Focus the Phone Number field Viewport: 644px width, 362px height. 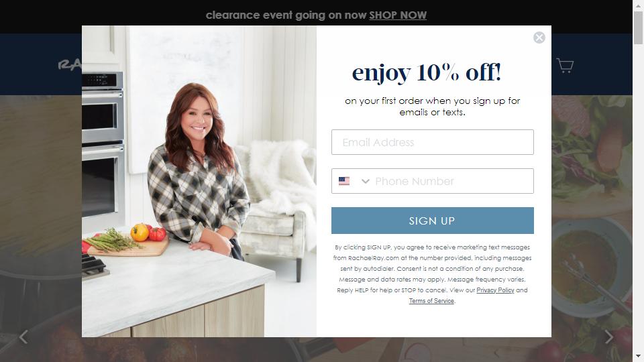pyautogui.click(x=453, y=181)
